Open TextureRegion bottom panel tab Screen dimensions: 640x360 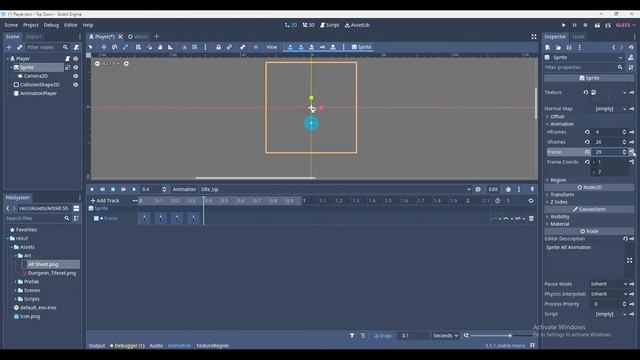[x=212, y=346]
